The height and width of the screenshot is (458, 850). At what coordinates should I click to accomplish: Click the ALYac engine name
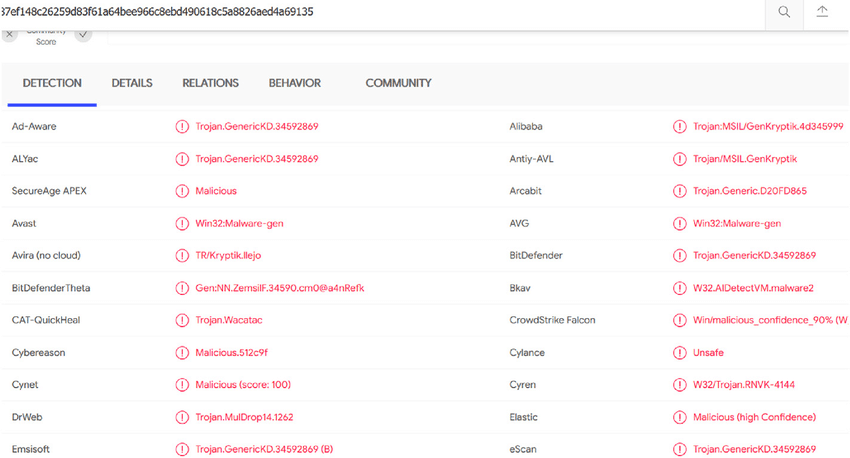[x=24, y=159]
